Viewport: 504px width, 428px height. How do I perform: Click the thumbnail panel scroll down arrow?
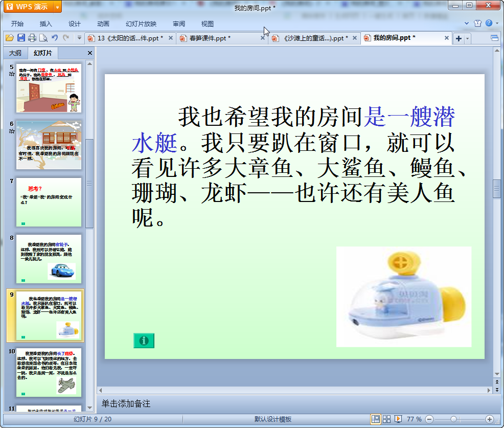click(89, 408)
